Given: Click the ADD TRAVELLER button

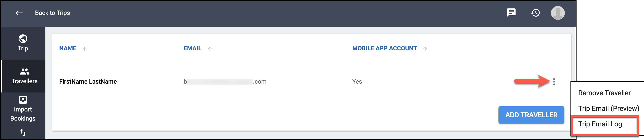Looking at the screenshot, I should tap(531, 115).
